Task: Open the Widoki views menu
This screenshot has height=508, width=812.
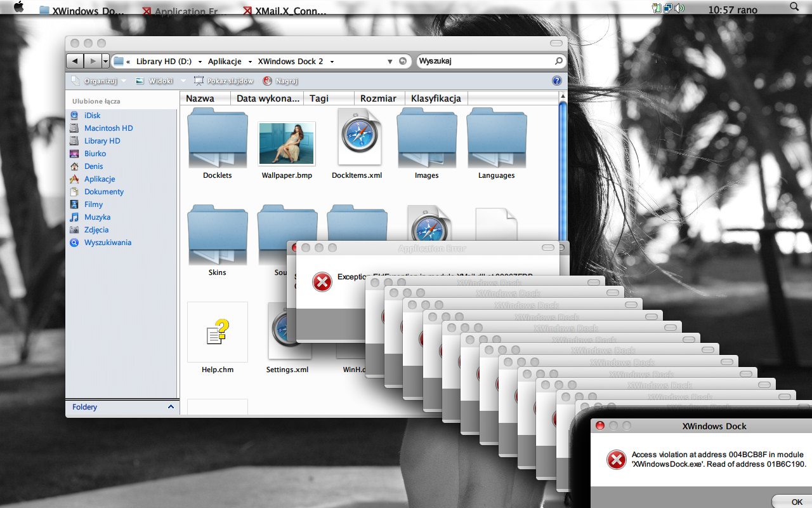Action: point(155,81)
